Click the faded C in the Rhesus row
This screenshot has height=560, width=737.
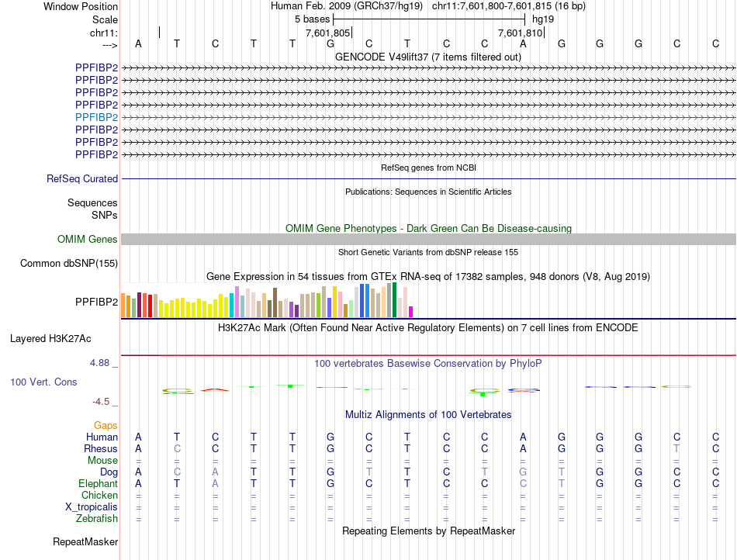177,448
